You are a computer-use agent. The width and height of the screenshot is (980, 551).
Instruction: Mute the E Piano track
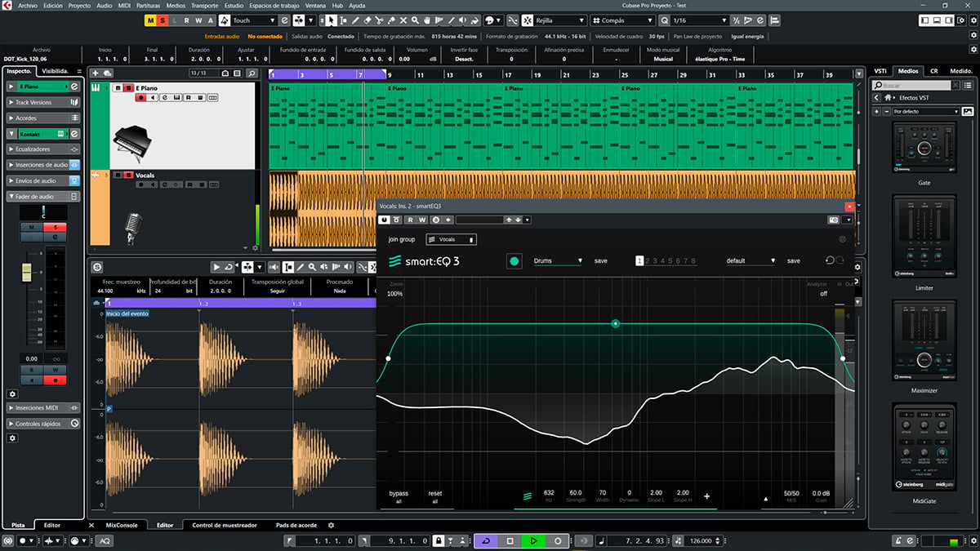118,88
